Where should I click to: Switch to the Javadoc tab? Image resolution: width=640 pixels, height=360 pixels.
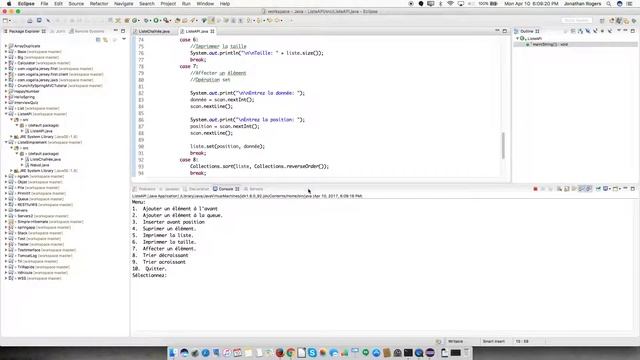(169, 189)
